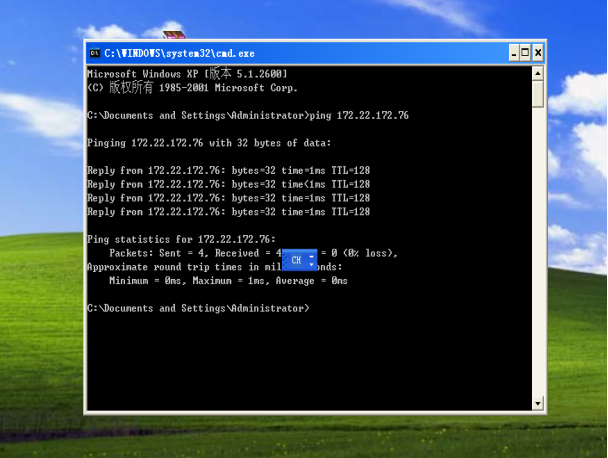Click the 'ping 172.22.172.76' command text
Image resolution: width=608 pixels, height=458 pixels.
pos(359,116)
